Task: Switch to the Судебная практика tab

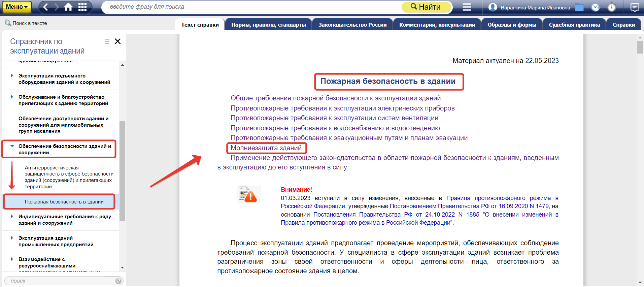Action: (x=574, y=25)
